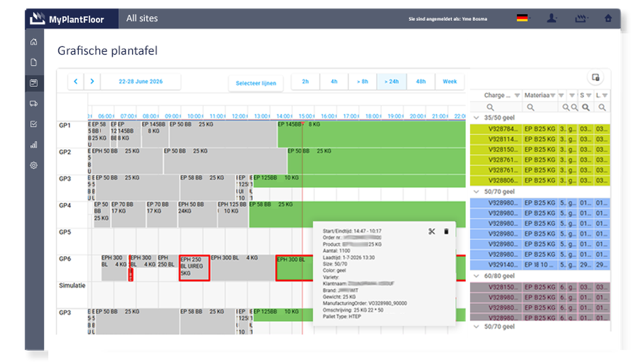Open the Home icon in left sidebar
Viewport: 644px width, 362px height.
pos(34,42)
